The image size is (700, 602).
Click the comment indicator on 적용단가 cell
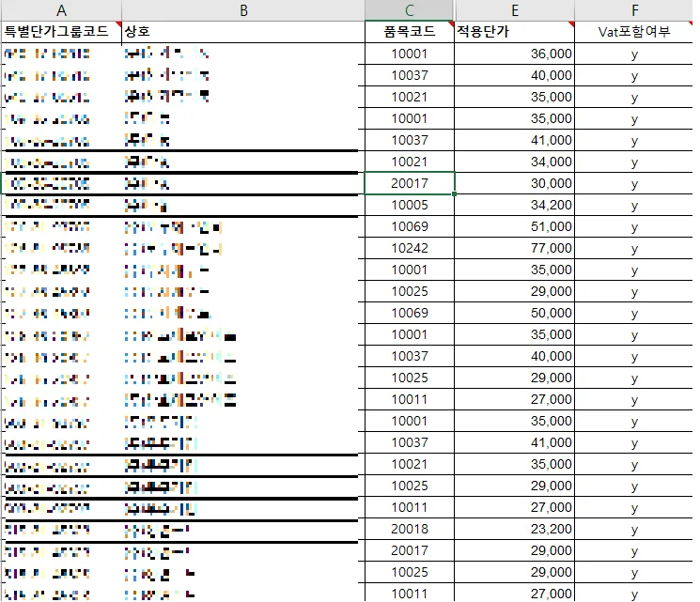(x=571, y=23)
